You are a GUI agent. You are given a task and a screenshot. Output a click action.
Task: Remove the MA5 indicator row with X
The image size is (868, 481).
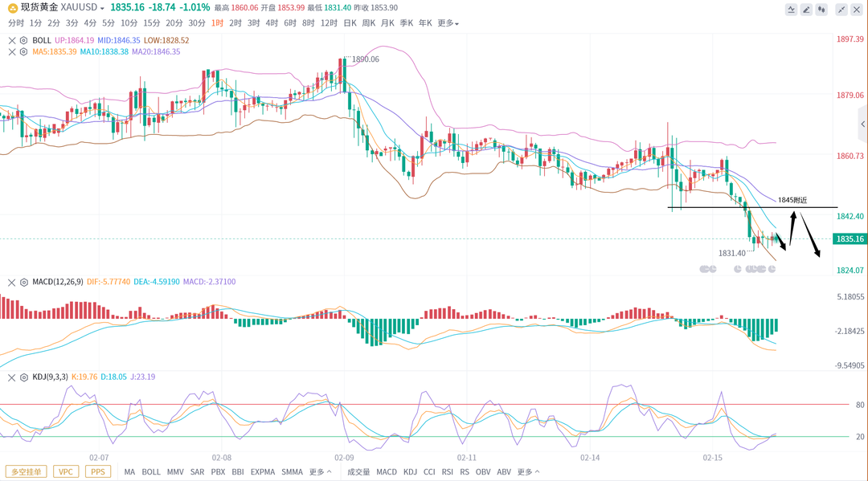click(11, 52)
